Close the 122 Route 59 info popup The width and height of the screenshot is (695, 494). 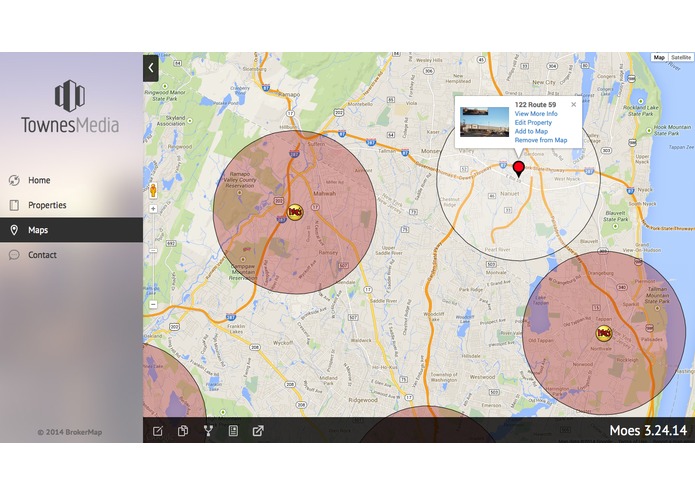tap(574, 105)
